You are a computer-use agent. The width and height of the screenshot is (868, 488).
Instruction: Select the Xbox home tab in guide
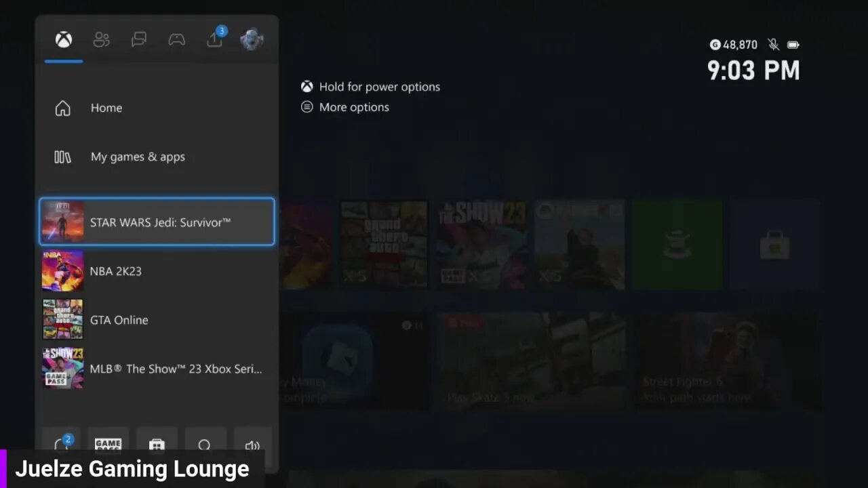click(x=64, y=40)
